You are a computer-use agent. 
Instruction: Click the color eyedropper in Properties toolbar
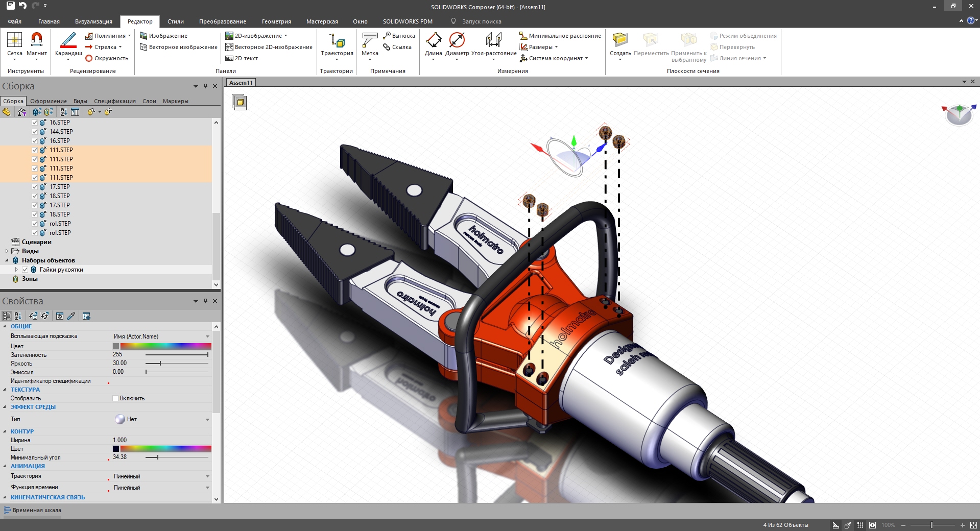tap(71, 317)
